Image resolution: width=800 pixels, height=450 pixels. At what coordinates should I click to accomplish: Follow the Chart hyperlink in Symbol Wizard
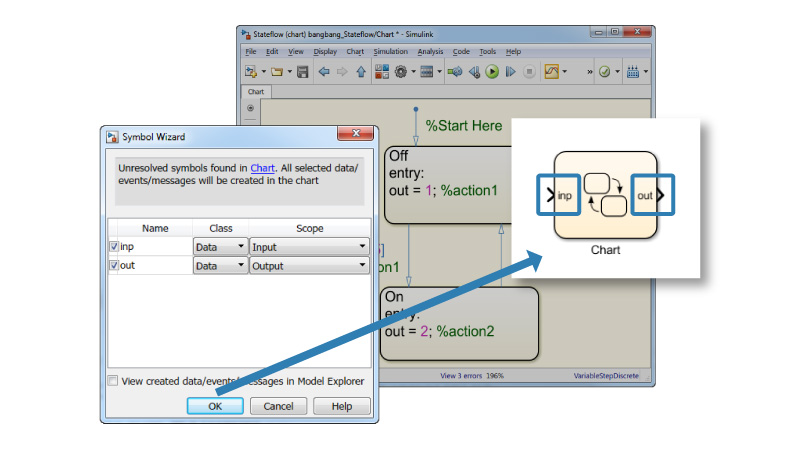pyautogui.click(x=262, y=168)
